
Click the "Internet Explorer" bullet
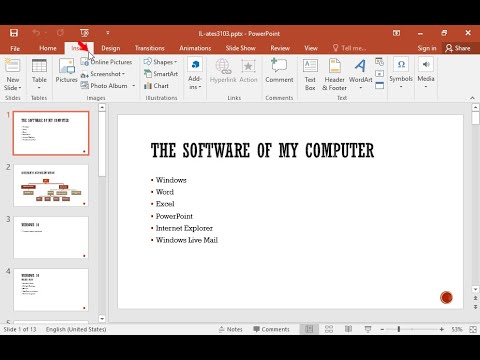pyautogui.click(x=184, y=228)
